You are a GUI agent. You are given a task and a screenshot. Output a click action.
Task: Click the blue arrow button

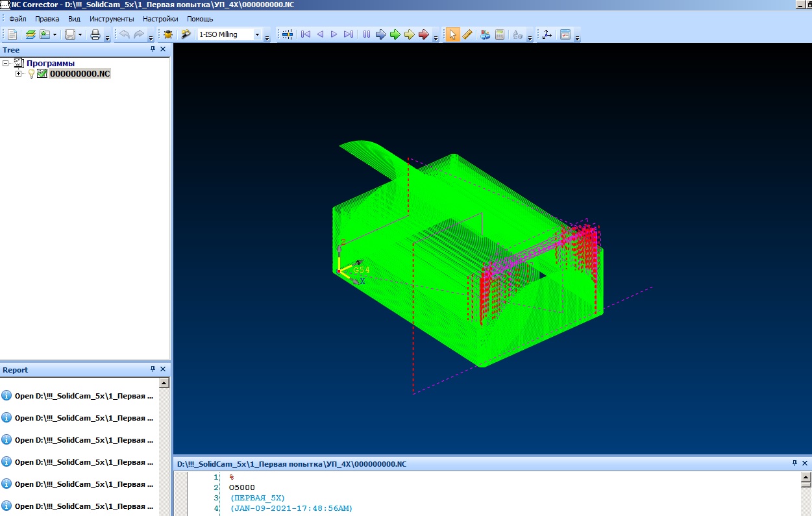pos(381,34)
